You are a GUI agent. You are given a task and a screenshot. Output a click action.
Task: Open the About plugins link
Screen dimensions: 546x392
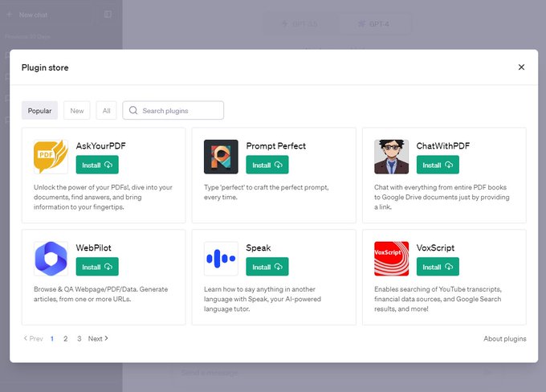[x=504, y=339]
